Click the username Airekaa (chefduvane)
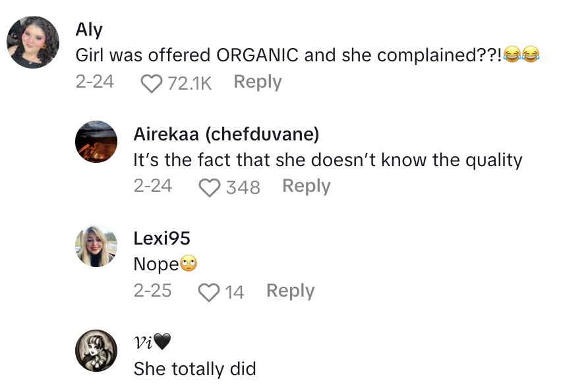The width and height of the screenshot is (588, 385). 226,134
